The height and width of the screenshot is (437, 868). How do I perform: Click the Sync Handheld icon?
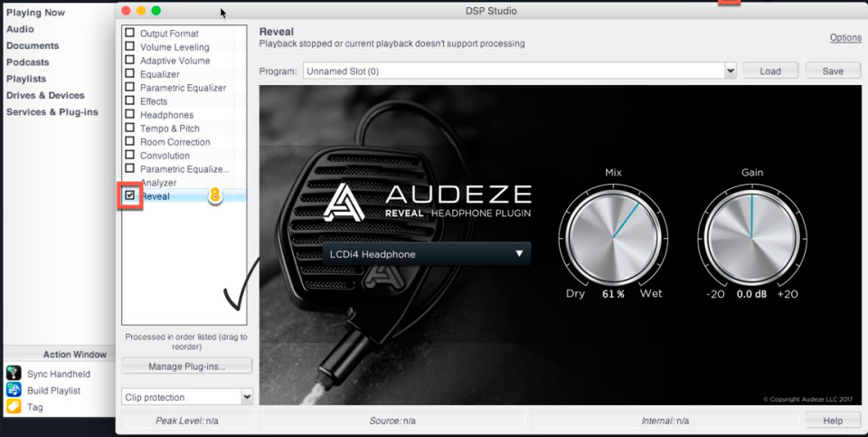[x=14, y=374]
